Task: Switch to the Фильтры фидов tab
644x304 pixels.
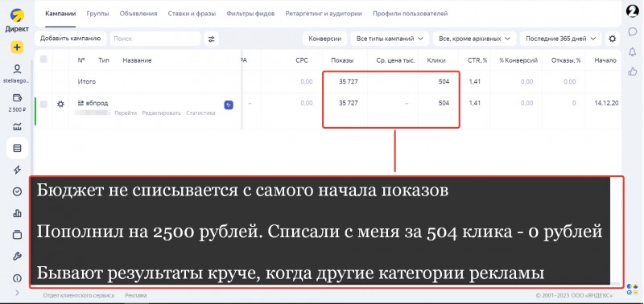Action: [250, 14]
